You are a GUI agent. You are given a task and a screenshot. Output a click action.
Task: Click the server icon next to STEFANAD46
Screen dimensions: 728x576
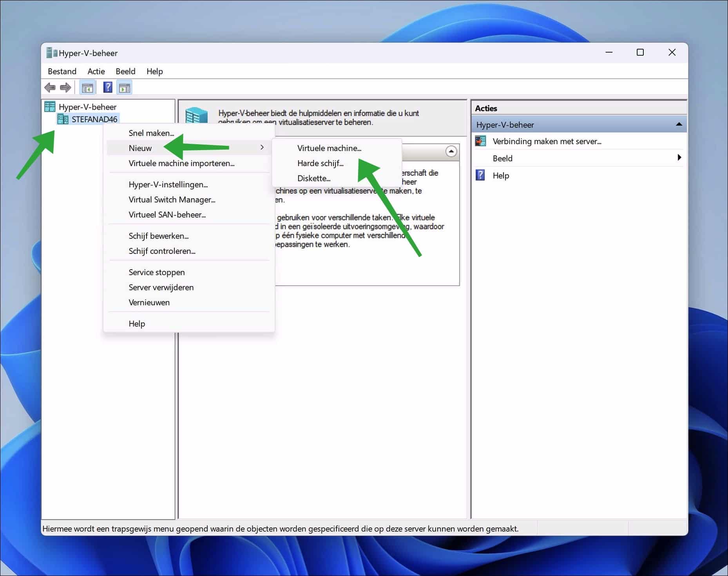(x=63, y=119)
